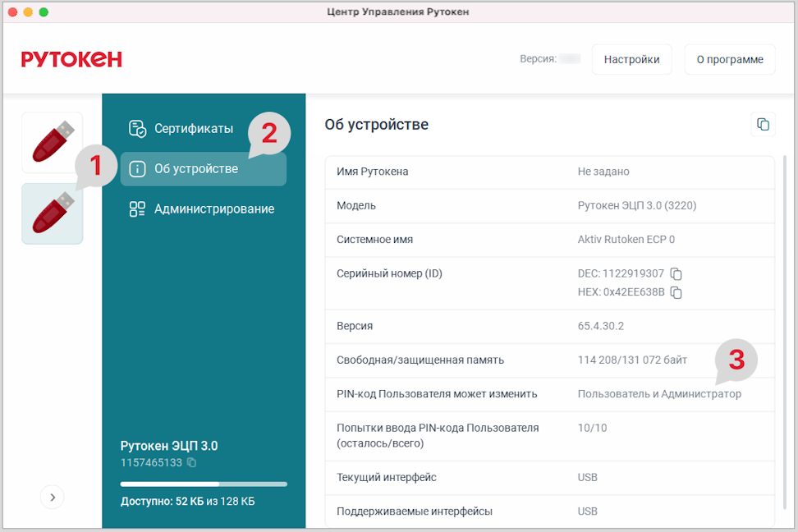Open the Сертификаты section

pos(193,129)
